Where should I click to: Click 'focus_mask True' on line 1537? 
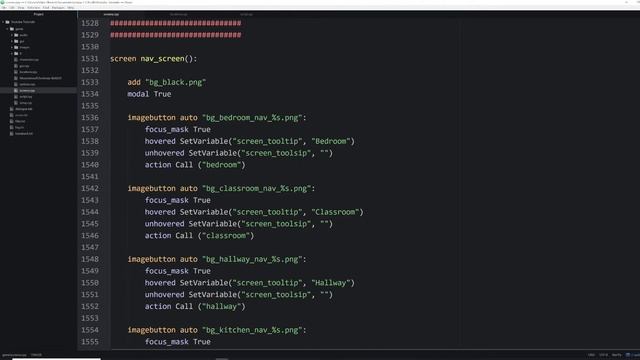tap(178, 129)
